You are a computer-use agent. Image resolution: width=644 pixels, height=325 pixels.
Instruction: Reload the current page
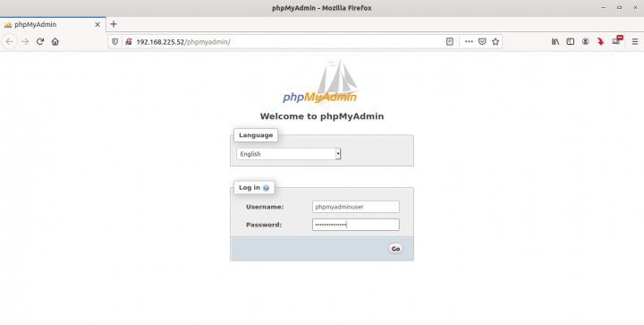[x=40, y=41]
